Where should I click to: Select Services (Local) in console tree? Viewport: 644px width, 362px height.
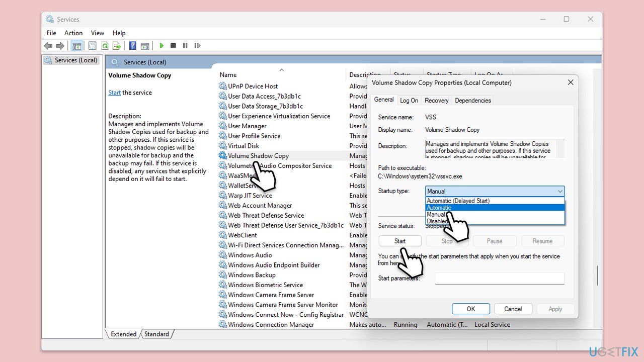click(75, 60)
